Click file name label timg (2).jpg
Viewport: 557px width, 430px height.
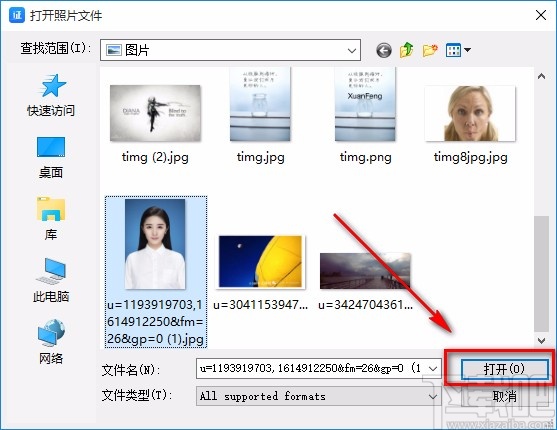(x=155, y=157)
